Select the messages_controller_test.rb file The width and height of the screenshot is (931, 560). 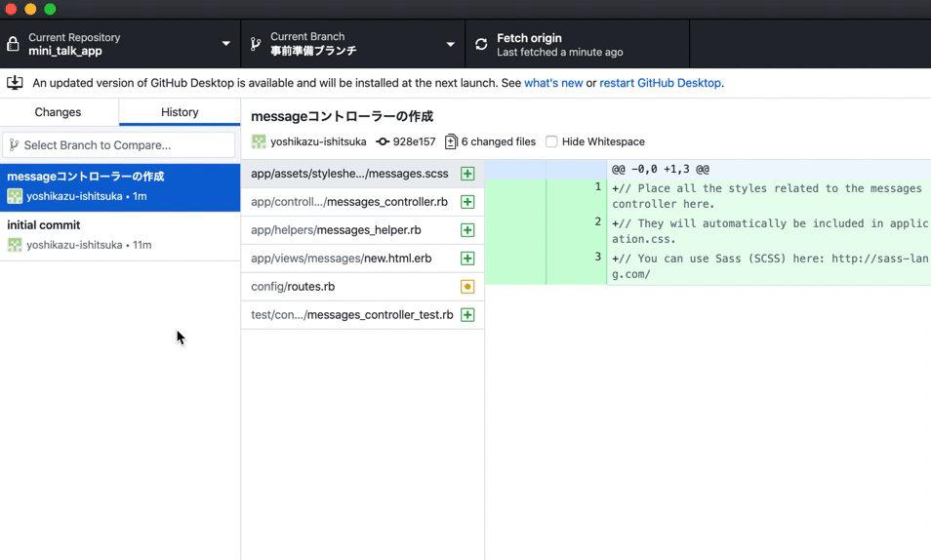pyautogui.click(x=362, y=315)
